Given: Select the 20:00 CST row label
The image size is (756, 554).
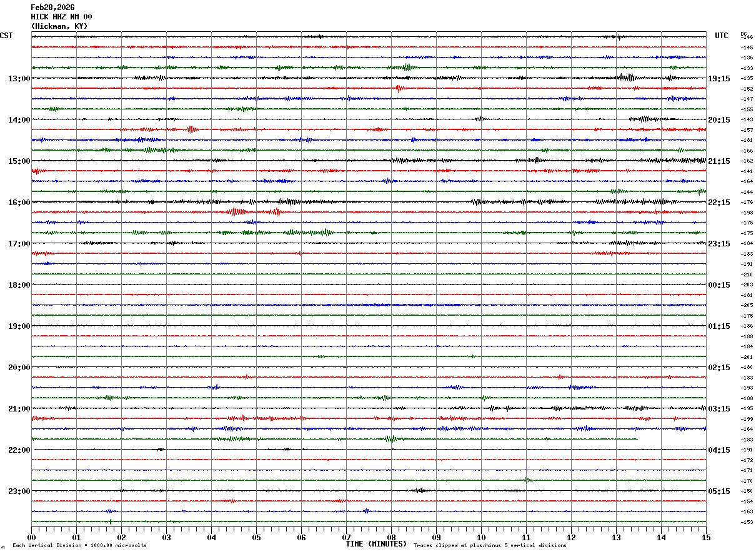Looking at the screenshot, I should (x=19, y=368).
